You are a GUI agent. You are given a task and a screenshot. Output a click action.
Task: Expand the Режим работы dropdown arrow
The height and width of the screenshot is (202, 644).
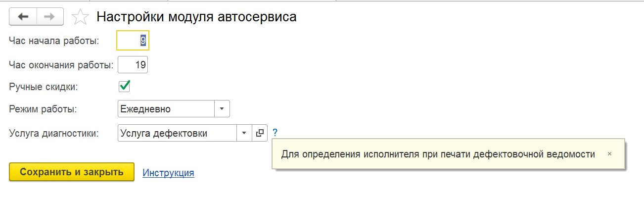click(222, 108)
